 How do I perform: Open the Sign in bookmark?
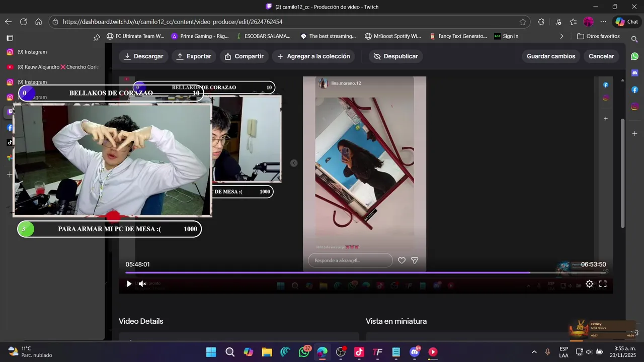pos(506,36)
